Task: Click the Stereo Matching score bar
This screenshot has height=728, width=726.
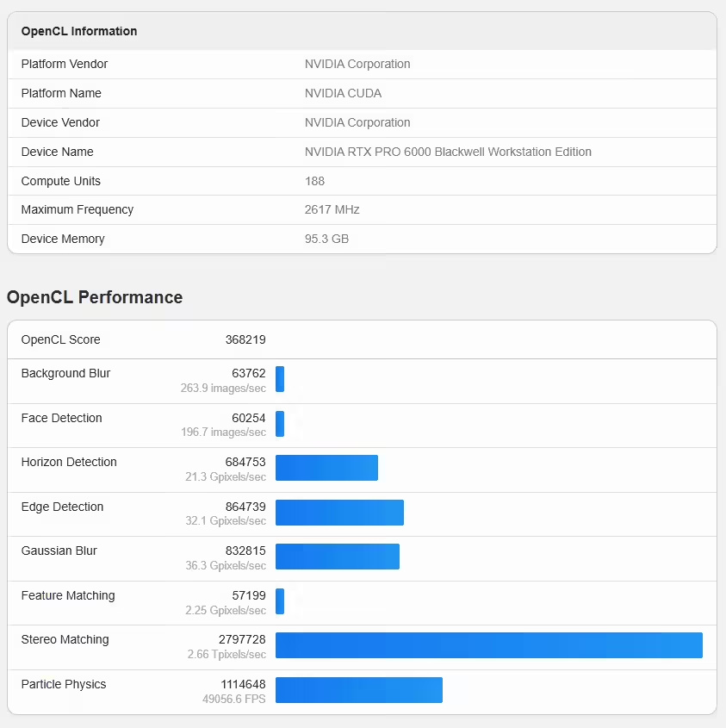Action: point(489,645)
